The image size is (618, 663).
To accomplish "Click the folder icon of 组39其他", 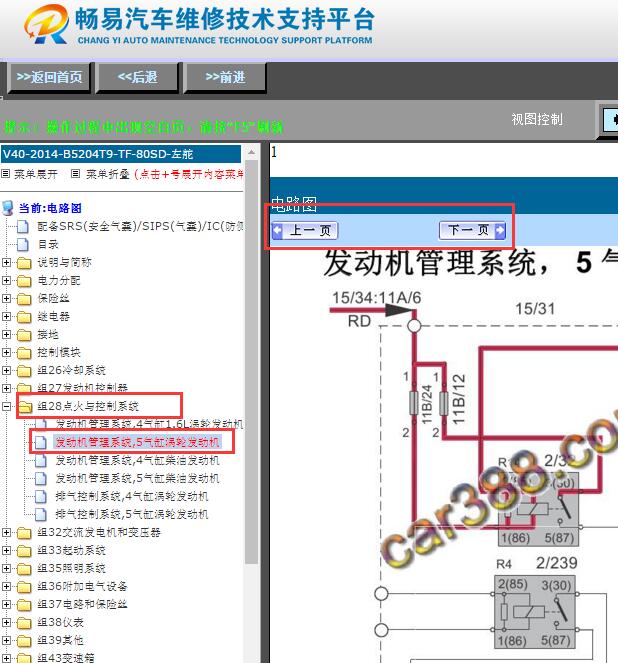I will point(24,640).
